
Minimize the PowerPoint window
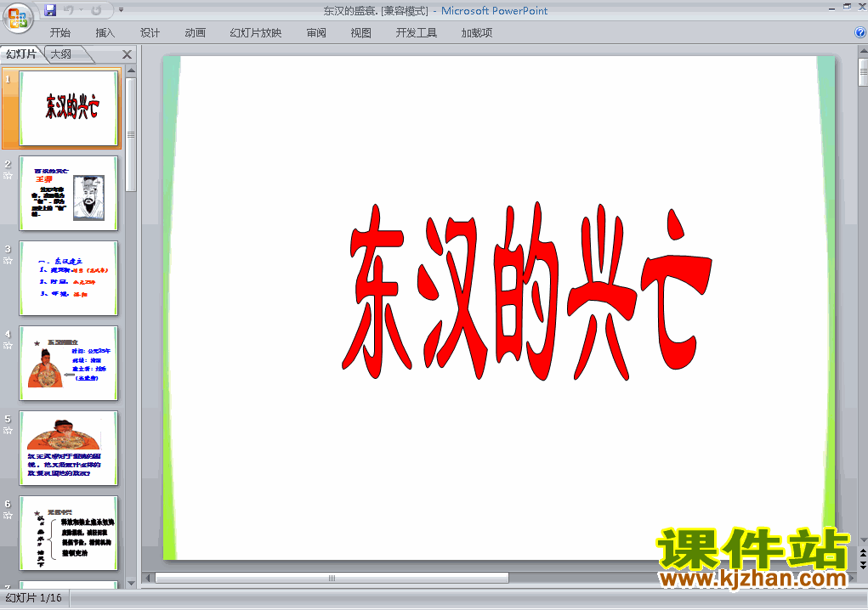[831, 8]
